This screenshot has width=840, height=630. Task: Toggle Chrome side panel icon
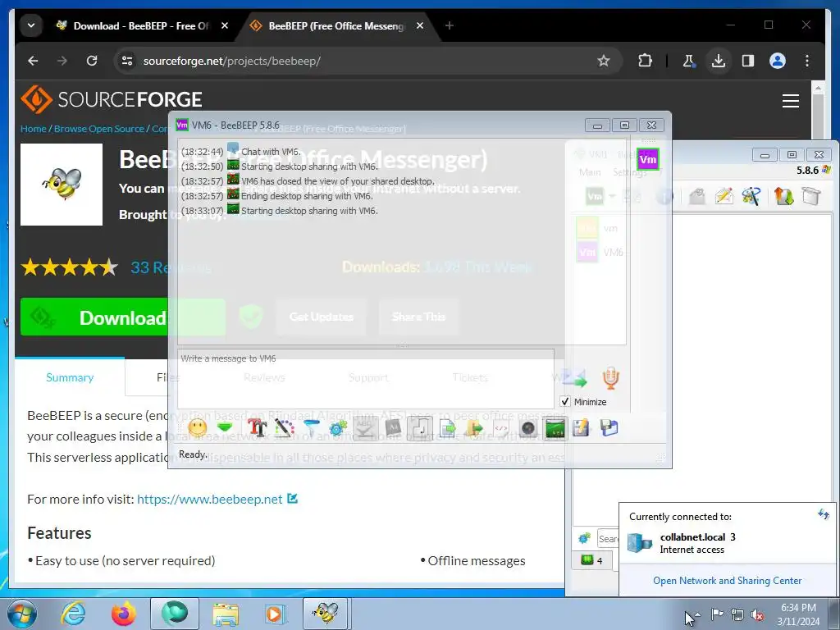click(748, 61)
